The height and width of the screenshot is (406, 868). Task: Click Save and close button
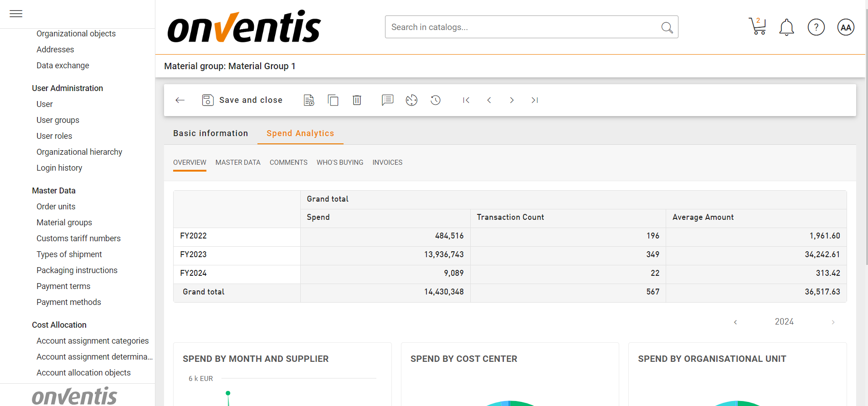point(242,100)
